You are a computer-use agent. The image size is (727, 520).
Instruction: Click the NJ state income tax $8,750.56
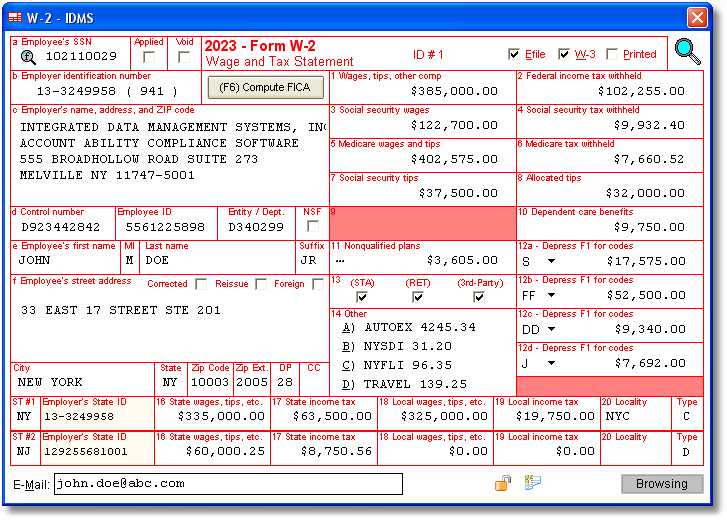(x=337, y=451)
